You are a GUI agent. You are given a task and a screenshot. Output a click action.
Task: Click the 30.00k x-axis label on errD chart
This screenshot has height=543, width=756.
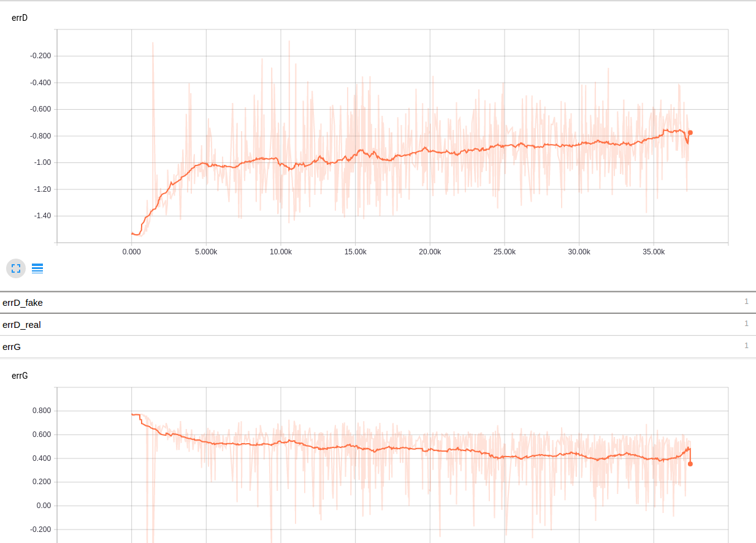[x=579, y=252]
